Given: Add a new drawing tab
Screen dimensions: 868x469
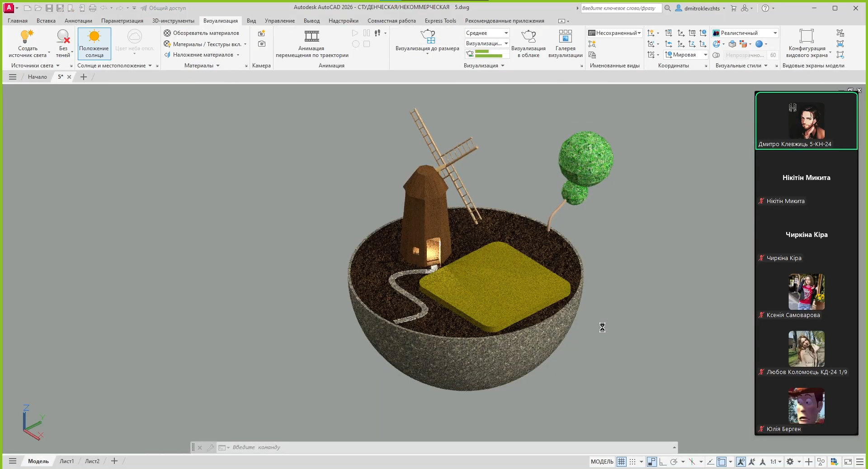Looking at the screenshot, I should [x=84, y=77].
